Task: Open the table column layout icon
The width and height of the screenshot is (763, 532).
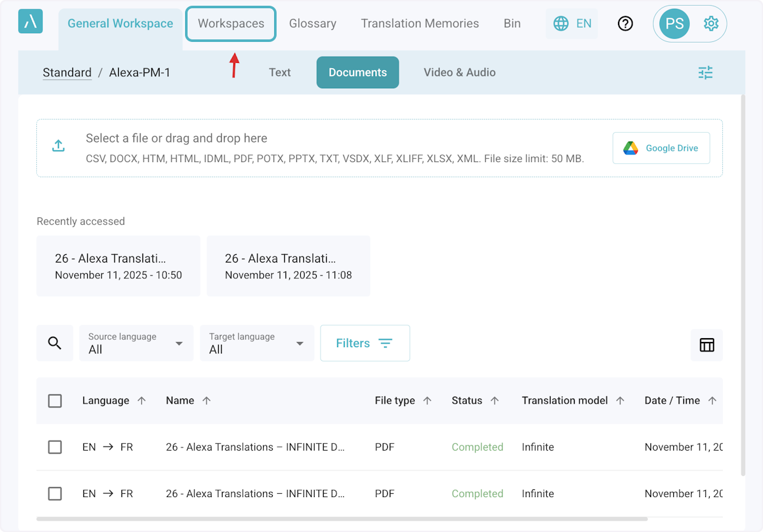Action: (x=706, y=344)
